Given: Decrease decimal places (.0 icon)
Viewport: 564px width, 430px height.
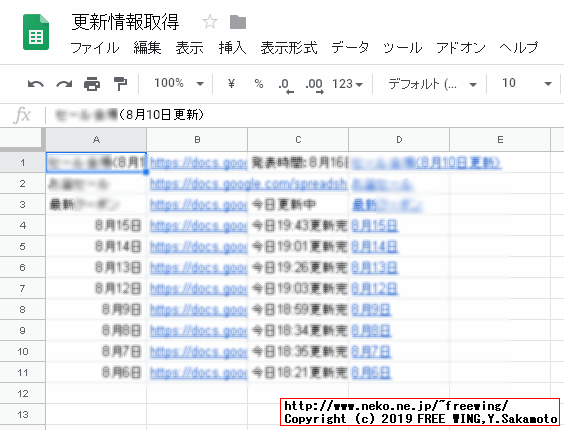Looking at the screenshot, I should (x=286, y=86).
